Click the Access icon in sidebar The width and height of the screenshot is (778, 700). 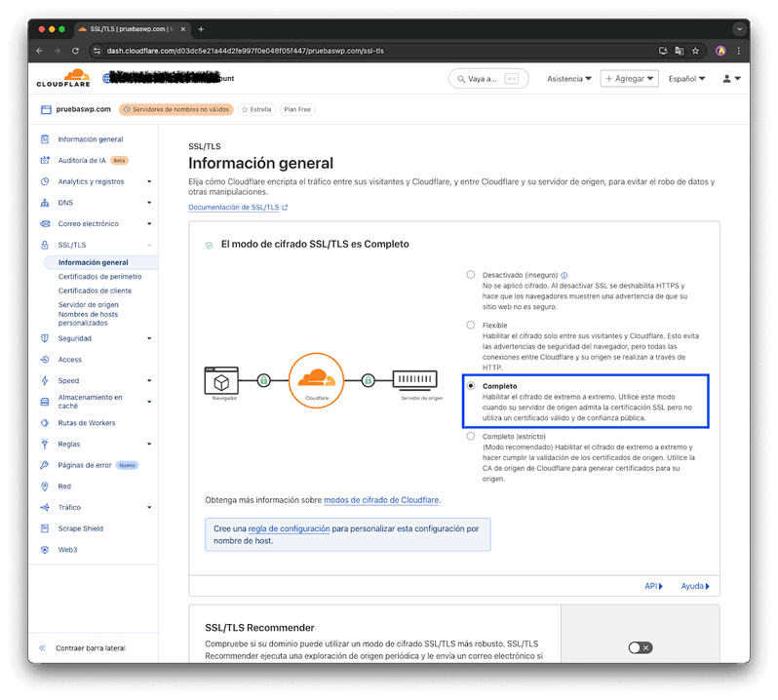(x=45, y=360)
